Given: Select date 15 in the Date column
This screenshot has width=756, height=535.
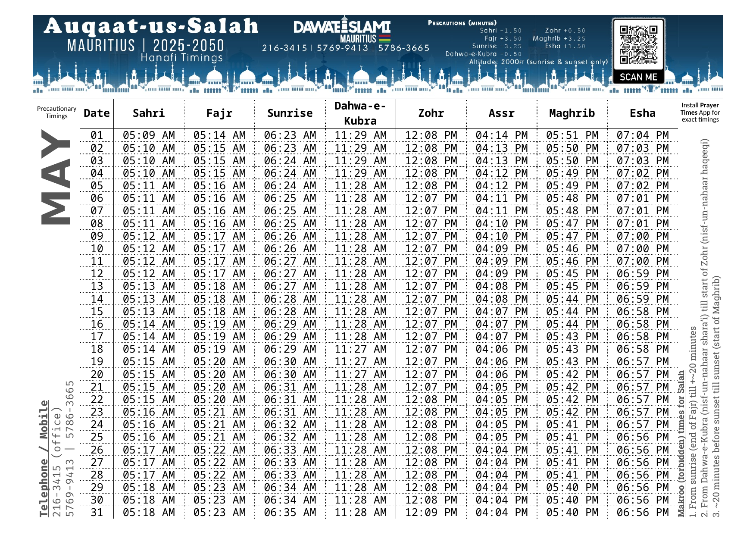Looking at the screenshot, I should 97,312.
